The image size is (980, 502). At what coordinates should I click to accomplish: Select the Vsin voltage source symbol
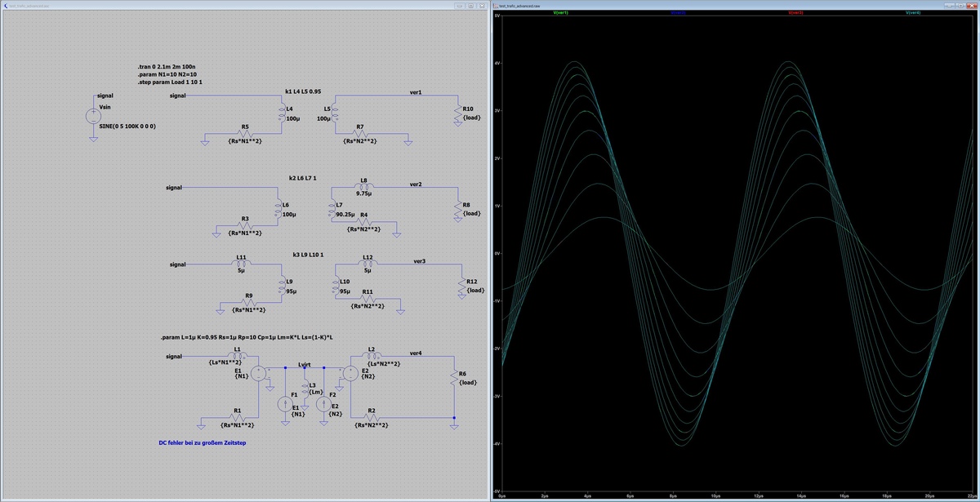(x=93, y=116)
